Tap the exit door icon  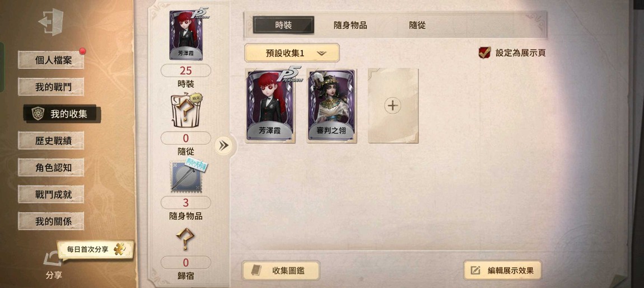pos(52,22)
